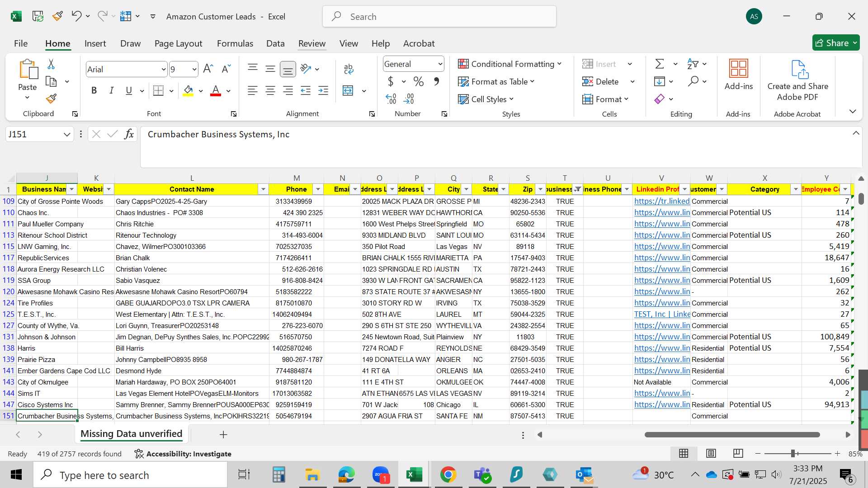
Task: Click Format as Table button
Action: tap(496, 81)
